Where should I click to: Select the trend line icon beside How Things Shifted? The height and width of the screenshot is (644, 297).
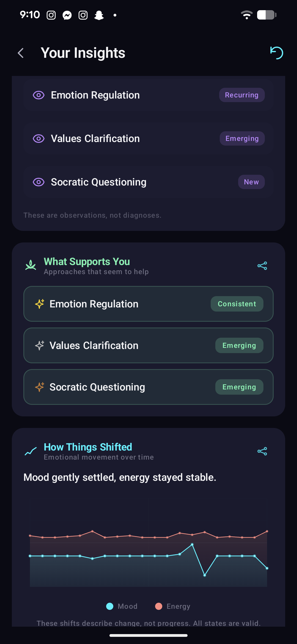pos(30,451)
